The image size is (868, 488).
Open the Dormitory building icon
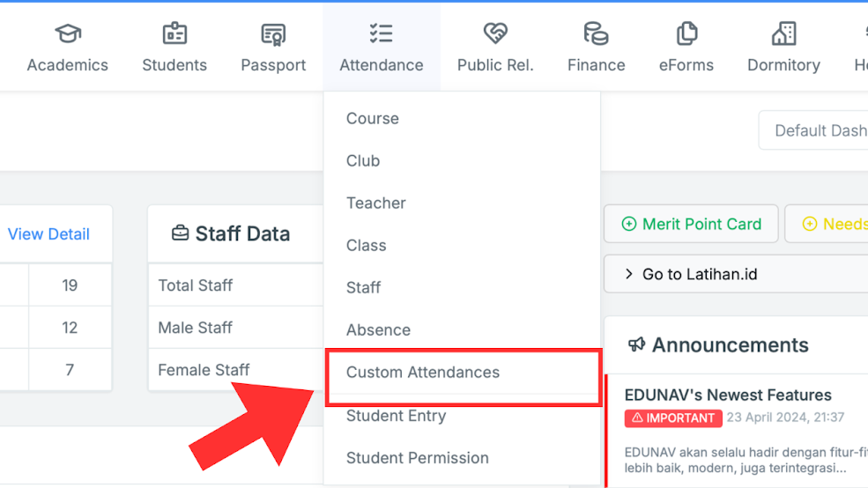tap(783, 34)
